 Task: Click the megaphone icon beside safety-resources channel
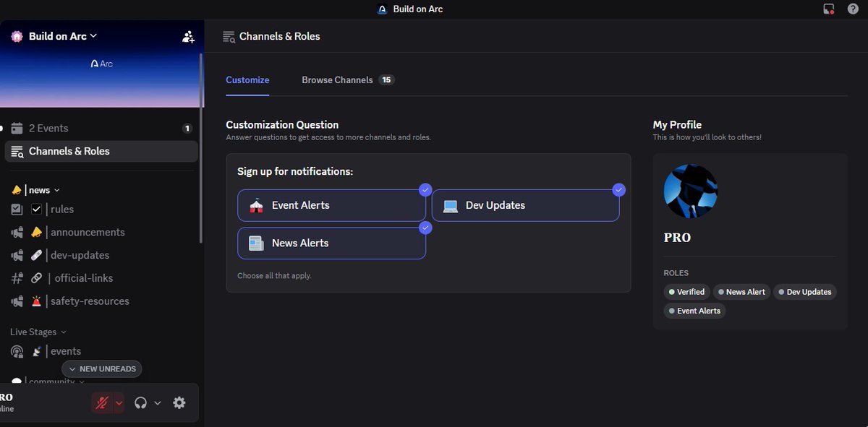pos(17,301)
